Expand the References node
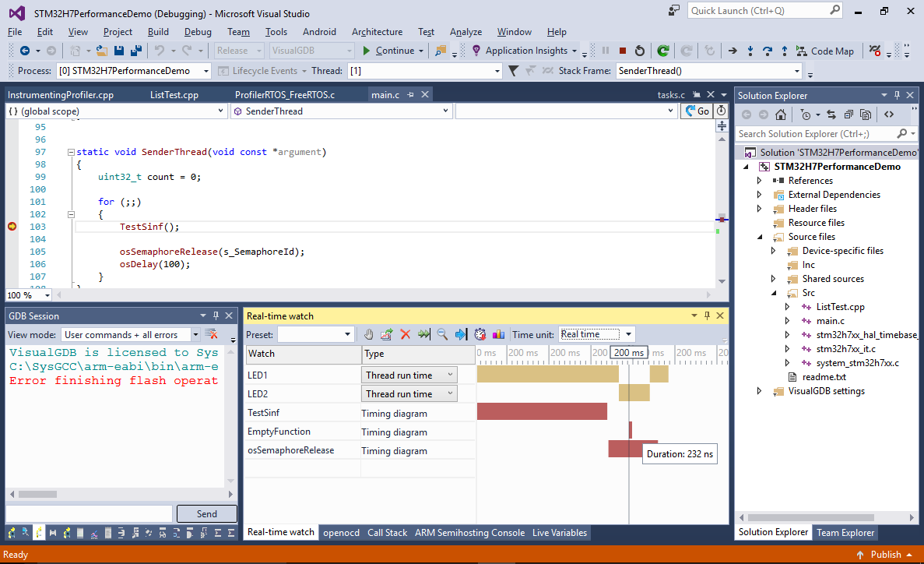 (759, 181)
